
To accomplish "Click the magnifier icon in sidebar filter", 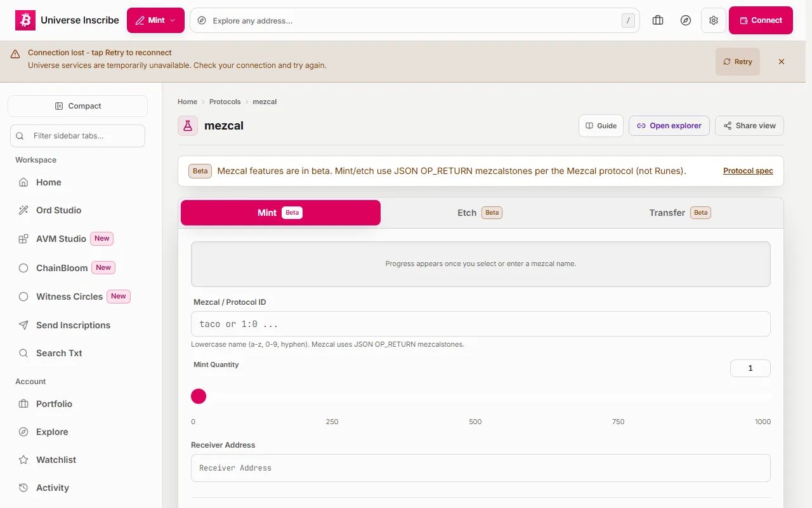I will coord(20,136).
